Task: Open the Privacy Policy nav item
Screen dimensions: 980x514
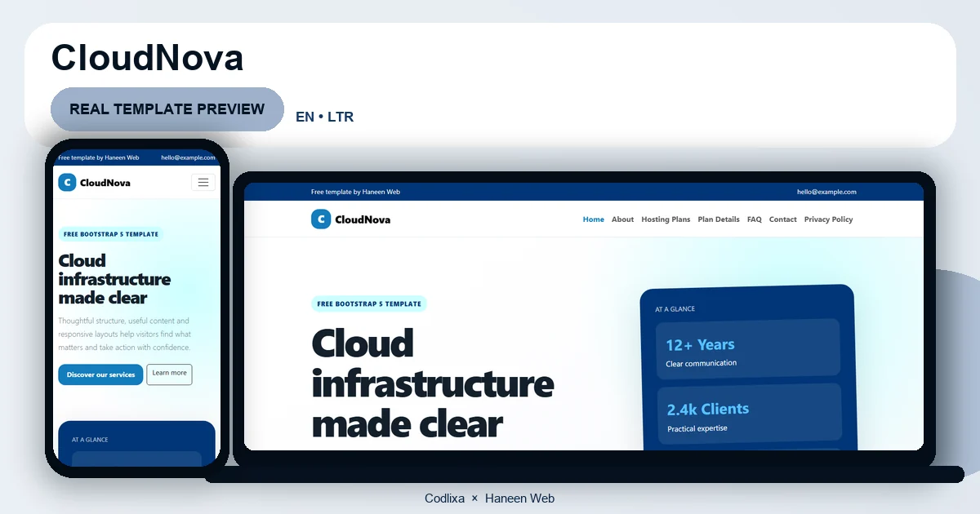Action: pos(828,219)
